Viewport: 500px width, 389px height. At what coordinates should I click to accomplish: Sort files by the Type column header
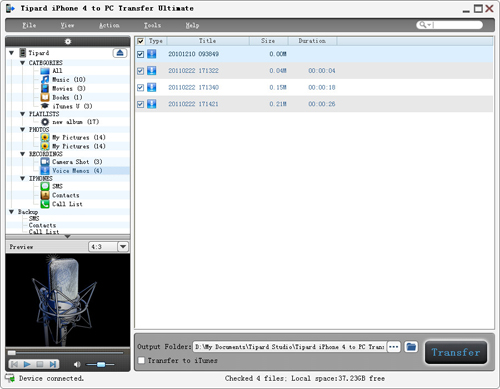tap(156, 41)
